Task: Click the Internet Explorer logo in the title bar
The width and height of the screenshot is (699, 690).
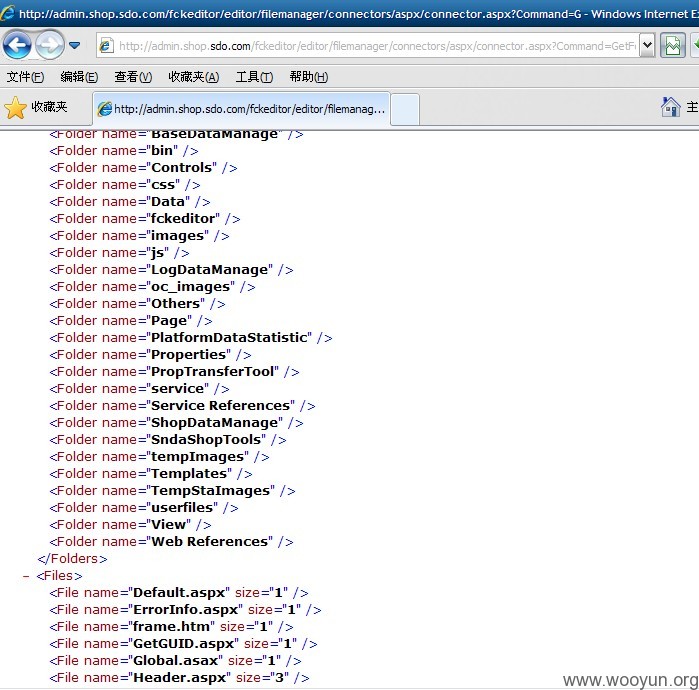Action: pos(7,13)
